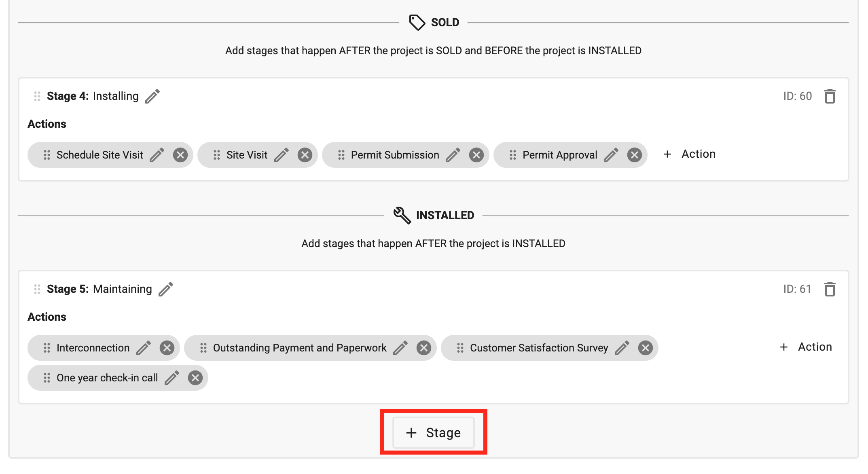Edit the Customer Satisfaction Survey action
The image size is (868, 474).
point(622,348)
